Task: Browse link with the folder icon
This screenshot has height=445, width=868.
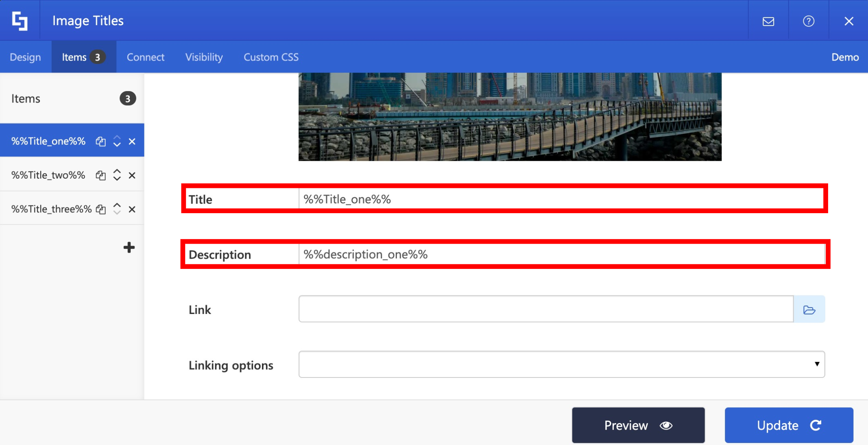Action: [809, 310]
